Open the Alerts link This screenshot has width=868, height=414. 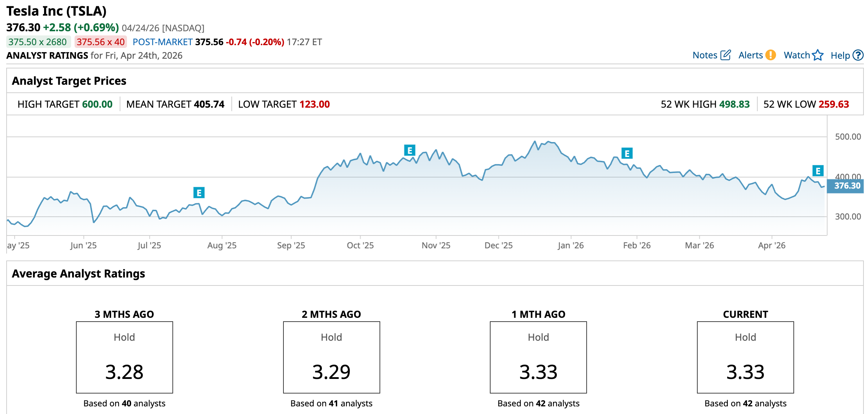750,55
